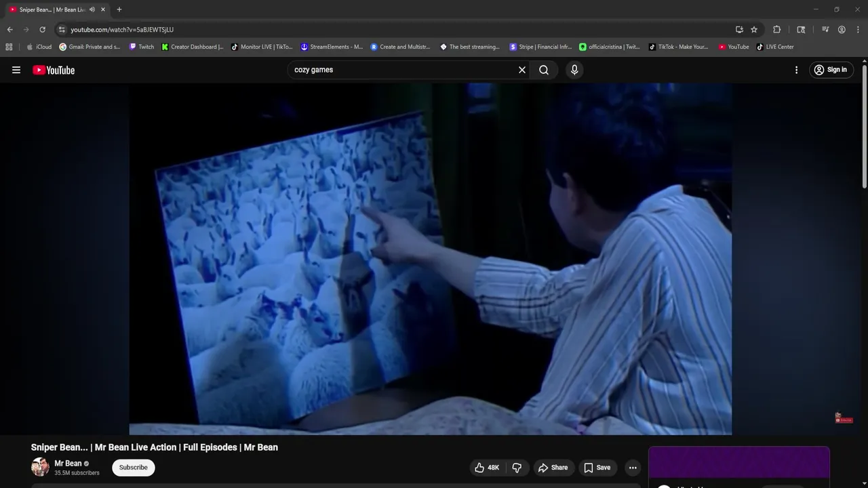The width and height of the screenshot is (868, 488).
Task: Run search with magnifier button
Action: (544, 70)
